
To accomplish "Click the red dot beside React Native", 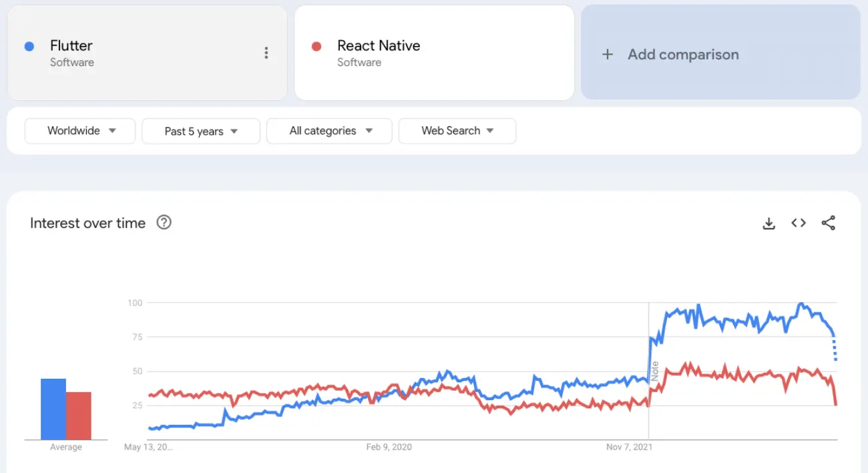I will [x=316, y=46].
